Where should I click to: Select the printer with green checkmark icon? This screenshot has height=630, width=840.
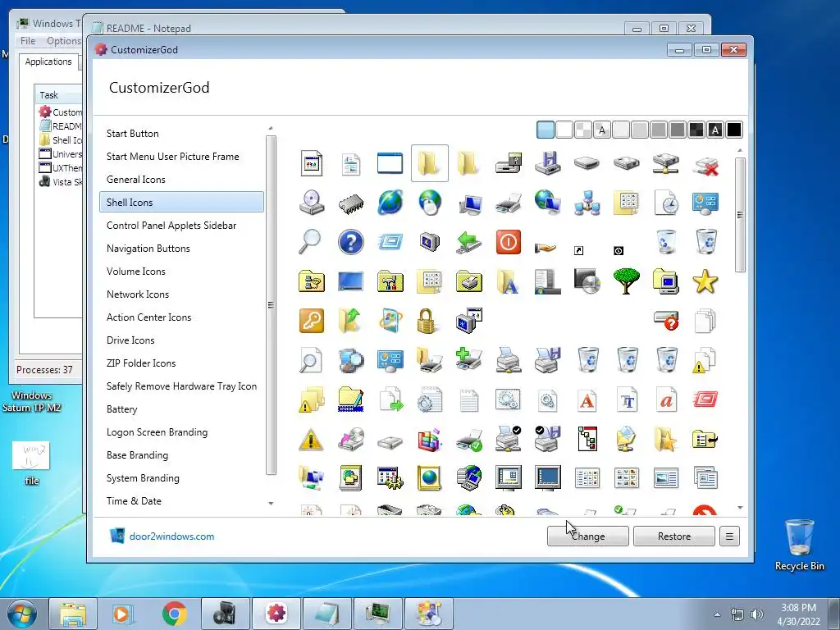[468, 440]
